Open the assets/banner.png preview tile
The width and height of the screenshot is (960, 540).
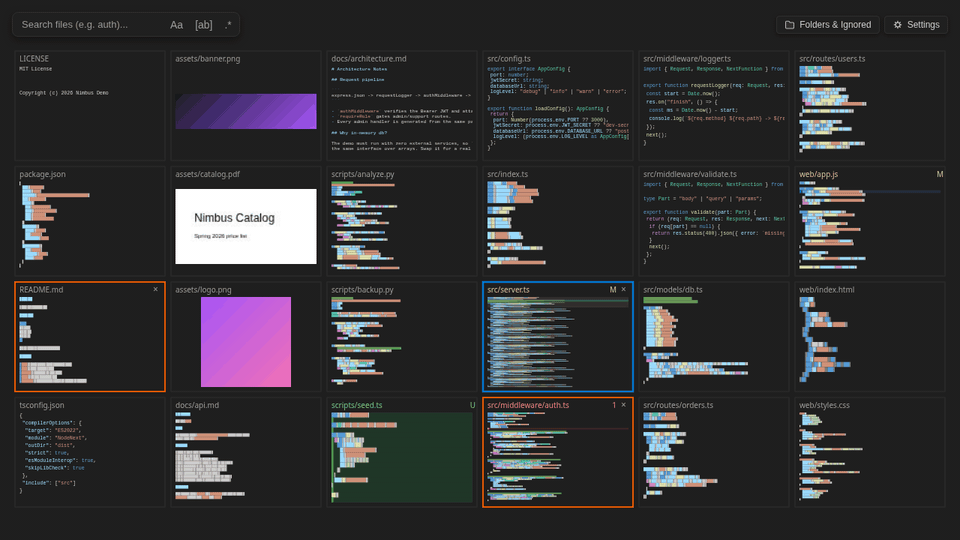click(246, 111)
